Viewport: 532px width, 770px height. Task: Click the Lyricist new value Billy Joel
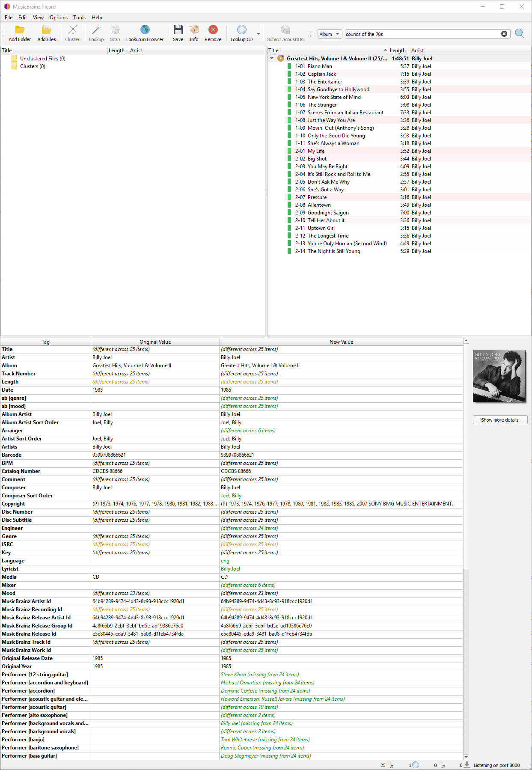(230, 569)
